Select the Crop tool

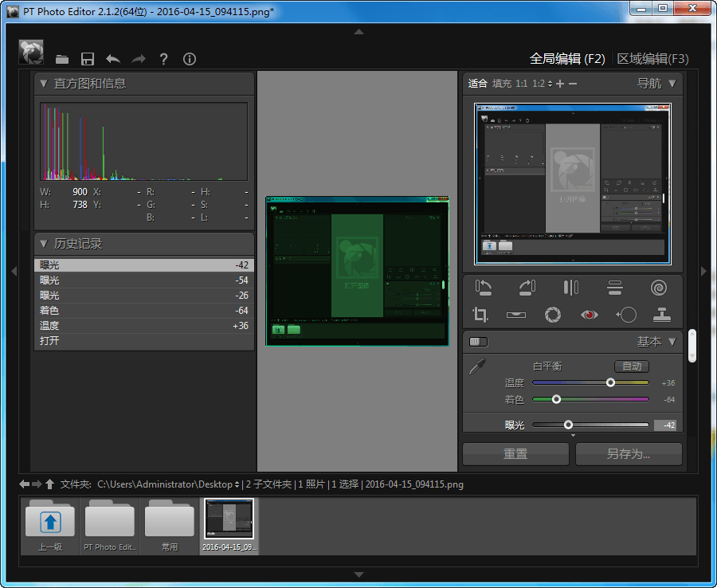[480, 315]
